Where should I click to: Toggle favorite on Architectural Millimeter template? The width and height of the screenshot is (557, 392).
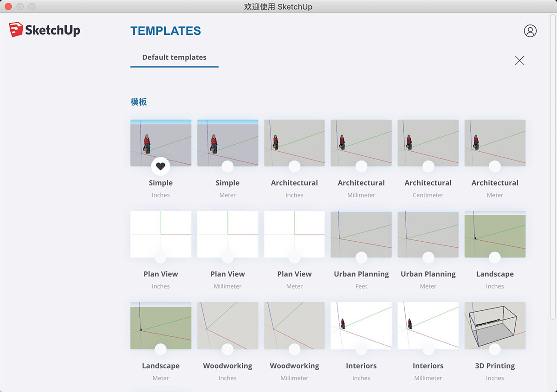(361, 166)
